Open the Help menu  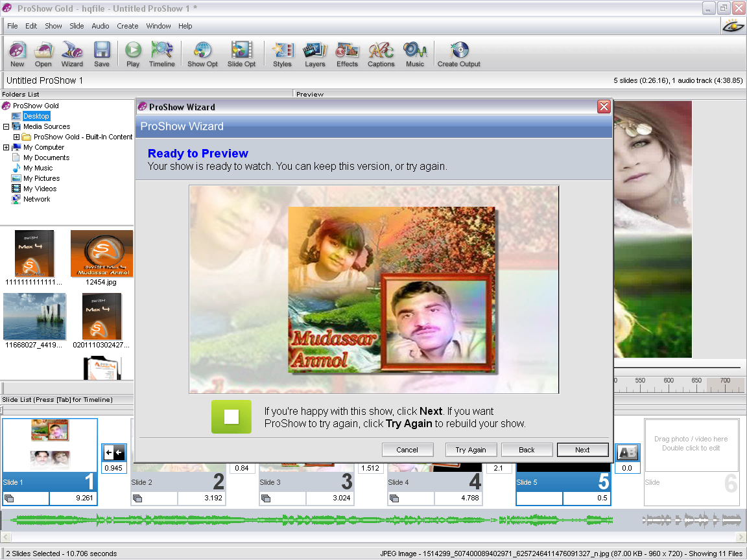click(185, 26)
